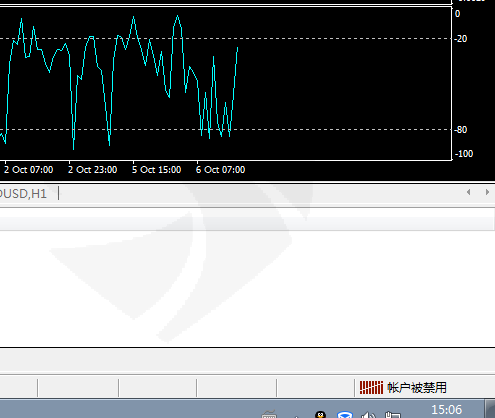Select the USD,H1 chart tab
The width and height of the screenshot is (495, 418).
[x=23, y=194]
